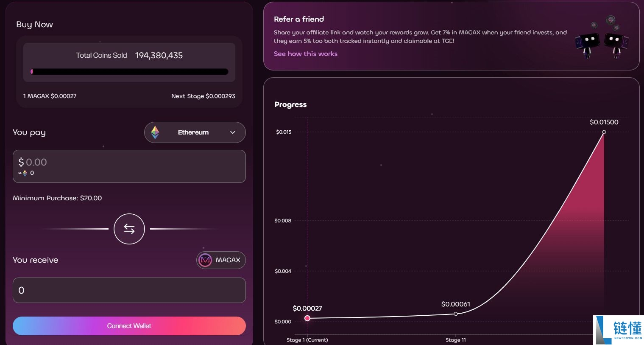Select the Stage 11 $0.00061 chart point
Viewport: 644px width, 345px height.
(456, 314)
